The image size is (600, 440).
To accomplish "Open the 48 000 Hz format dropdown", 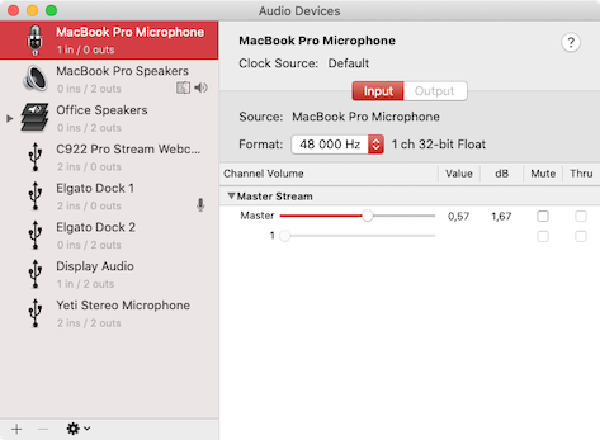I will (x=338, y=144).
